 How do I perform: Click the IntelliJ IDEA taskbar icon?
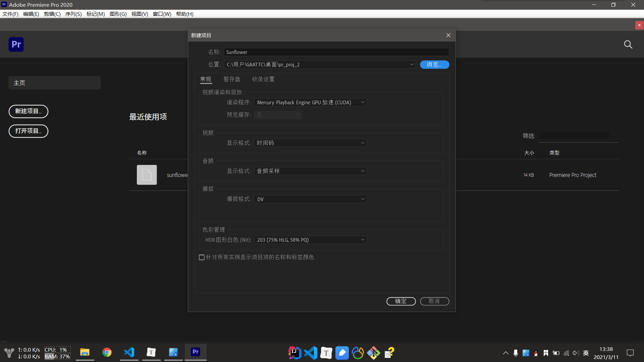(294, 353)
